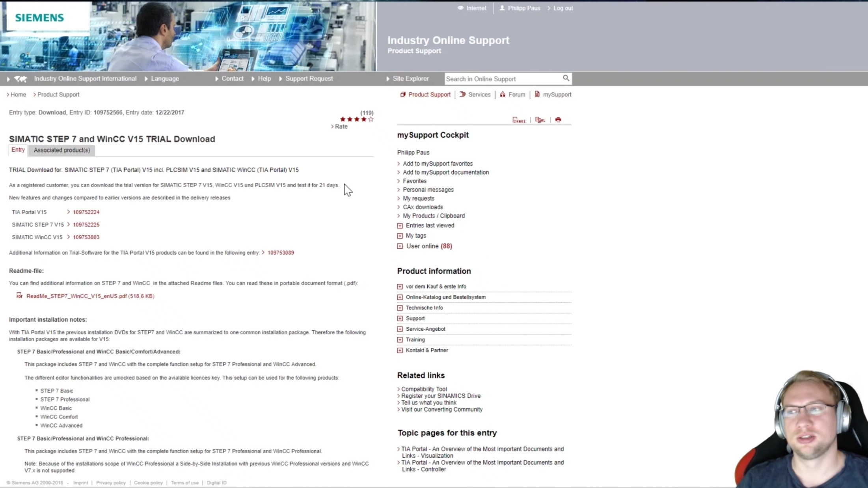Open Compatibility Tool link
Image resolution: width=868 pixels, height=488 pixels.
coord(424,389)
